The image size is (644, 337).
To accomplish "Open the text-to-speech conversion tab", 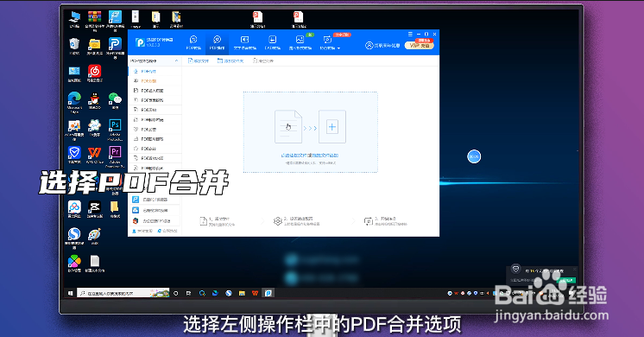I will pyautogui.click(x=245, y=42).
